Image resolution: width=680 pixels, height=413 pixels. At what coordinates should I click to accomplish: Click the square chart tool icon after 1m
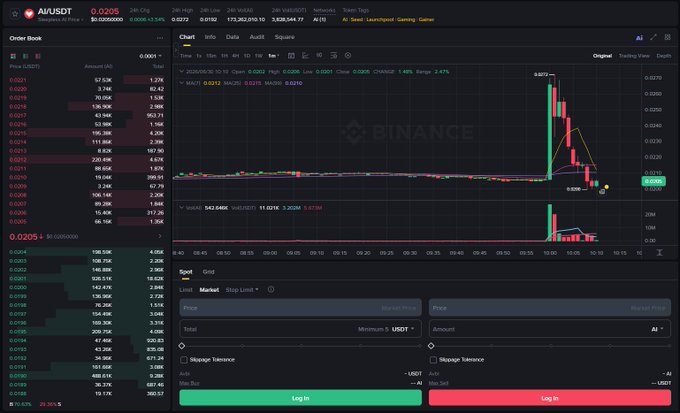[x=291, y=56]
